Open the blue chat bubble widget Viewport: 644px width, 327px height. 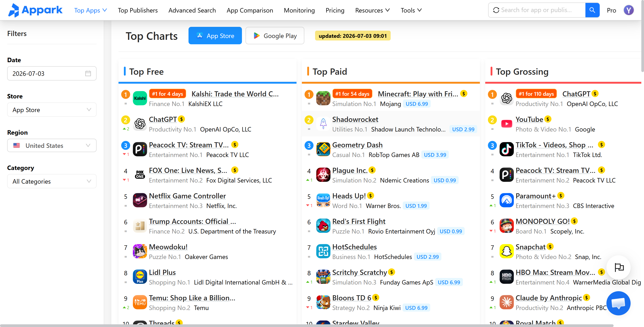[x=618, y=303]
